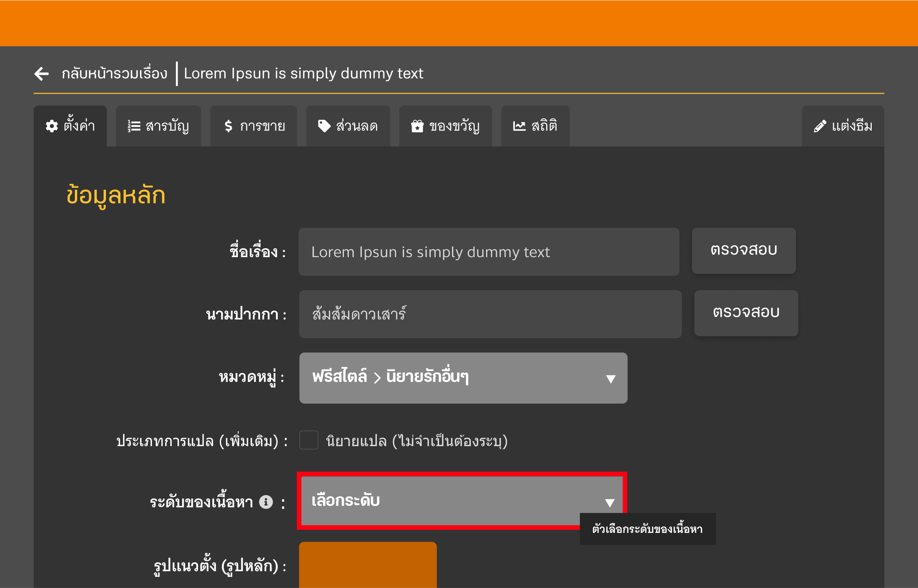Select ระดับของเนื้อหา content level dropdown
Screen dimensions: 918x588
(x=462, y=500)
